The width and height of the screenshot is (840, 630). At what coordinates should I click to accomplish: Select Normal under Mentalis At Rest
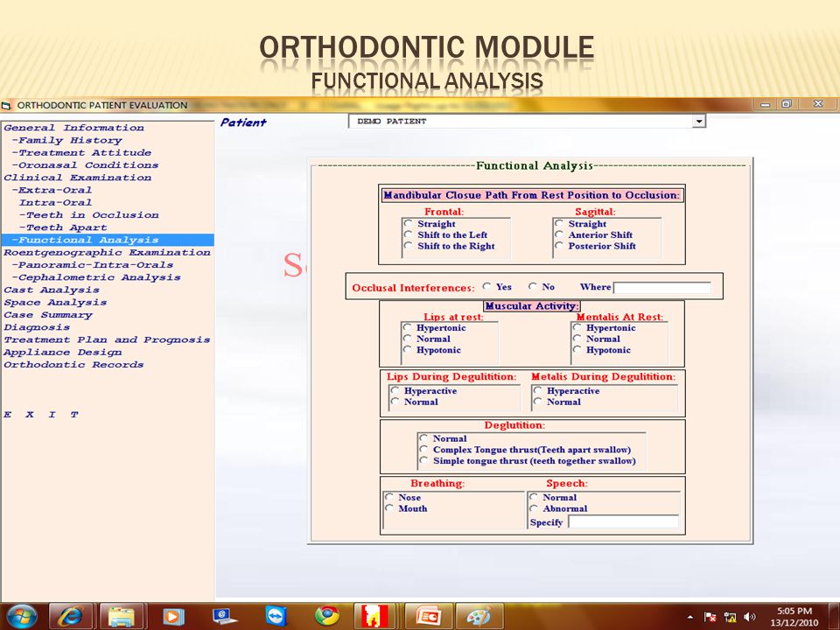click(x=577, y=339)
